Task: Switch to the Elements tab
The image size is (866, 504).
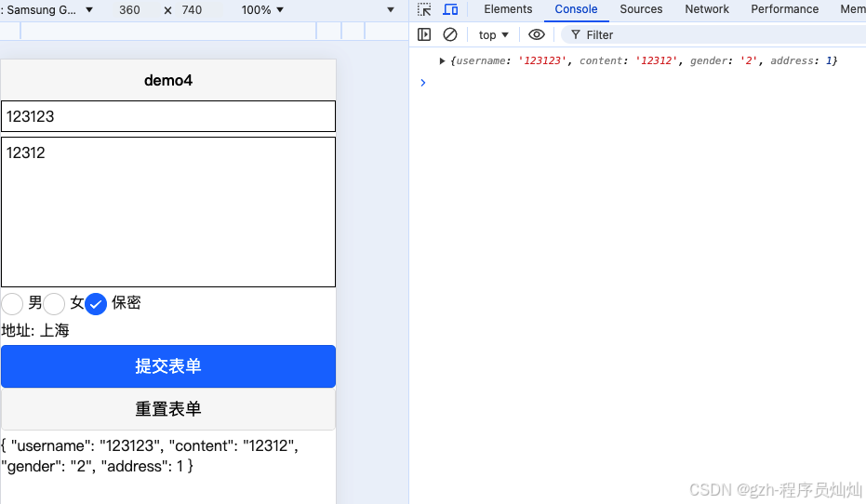Action: click(x=508, y=9)
